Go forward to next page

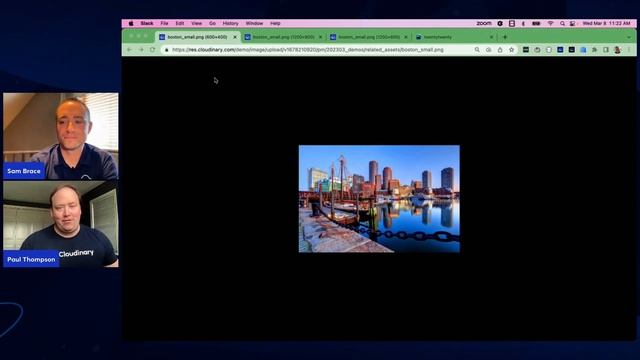click(141, 50)
